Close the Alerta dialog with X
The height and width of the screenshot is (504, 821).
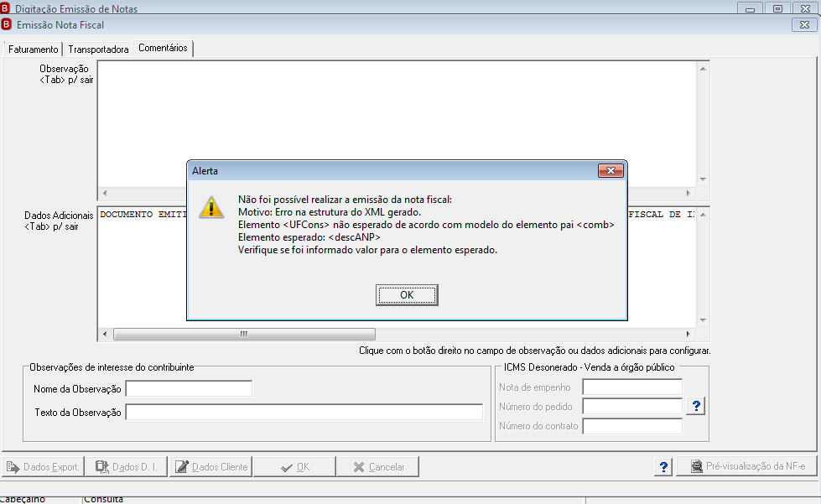611,170
